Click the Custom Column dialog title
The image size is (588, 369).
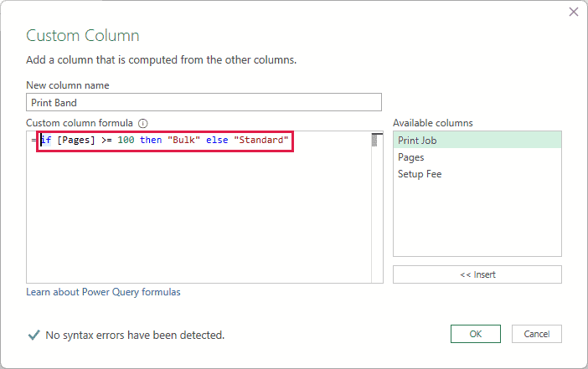(82, 36)
